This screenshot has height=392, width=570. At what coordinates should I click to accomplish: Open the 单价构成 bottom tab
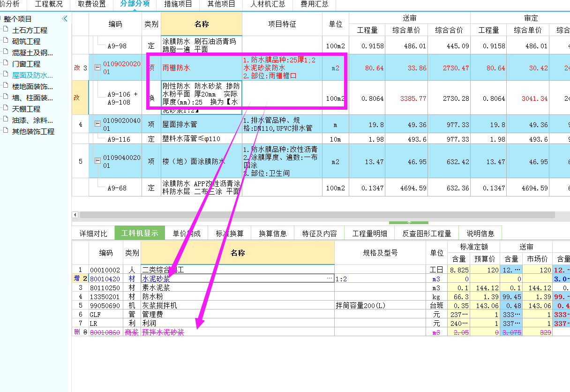[x=187, y=233]
